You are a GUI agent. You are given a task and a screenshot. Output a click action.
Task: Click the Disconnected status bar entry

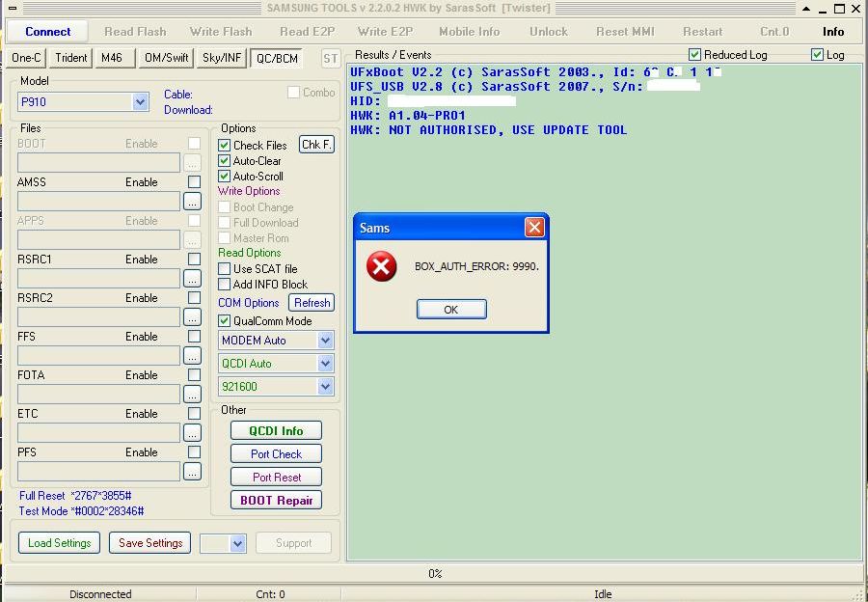(100, 594)
